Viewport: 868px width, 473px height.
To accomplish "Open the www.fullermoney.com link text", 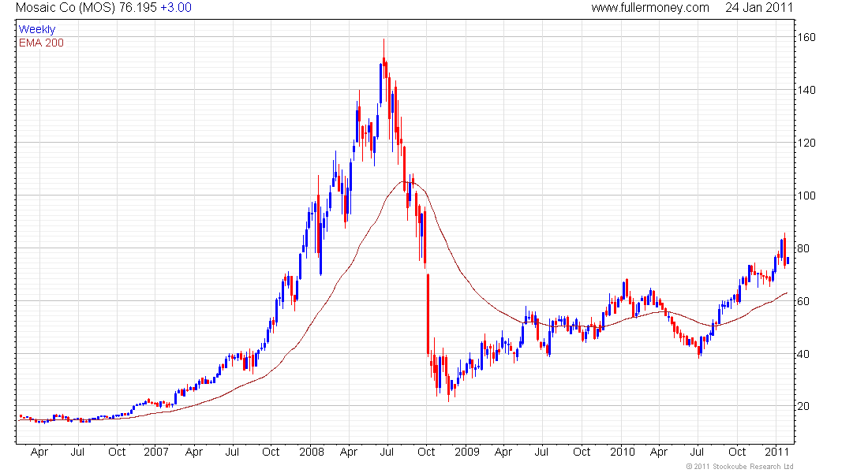I will pyautogui.click(x=650, y=8).
